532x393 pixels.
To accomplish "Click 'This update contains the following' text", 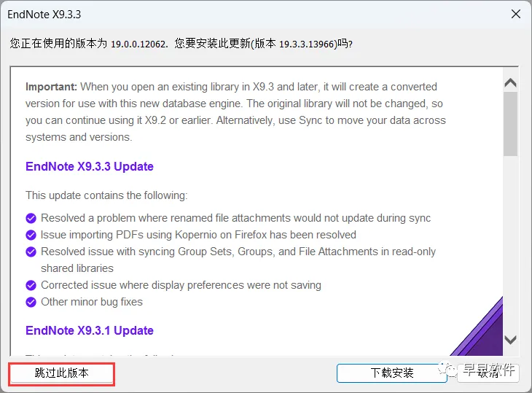I will pyautogui.click(x=106, y=195).
